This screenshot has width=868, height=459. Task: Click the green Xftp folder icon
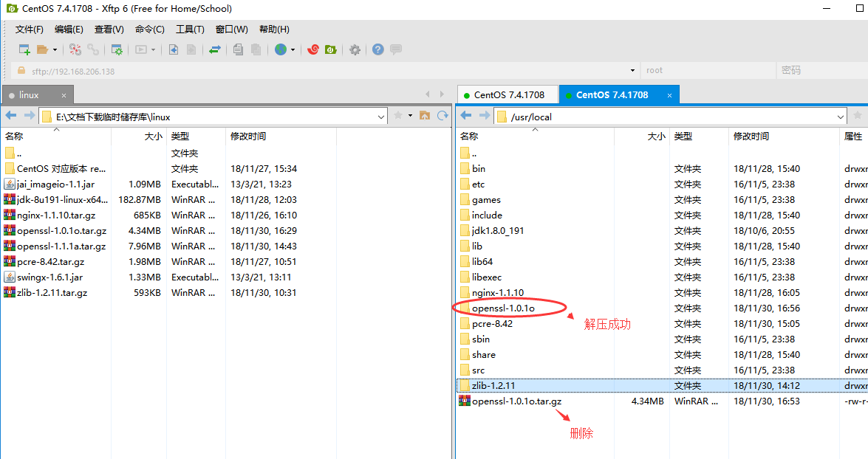[x=330, y=49]
